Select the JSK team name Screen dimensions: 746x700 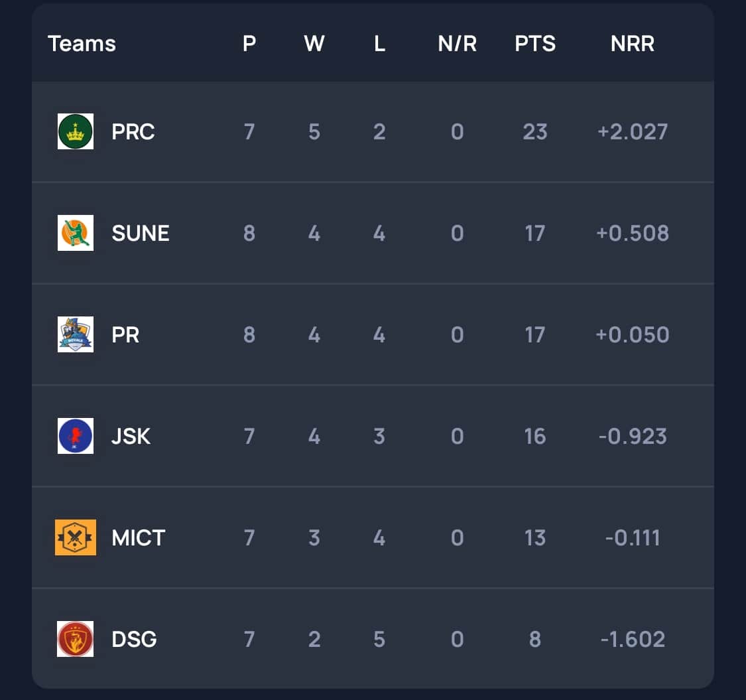pyautogui.click(x=131, y=436)
